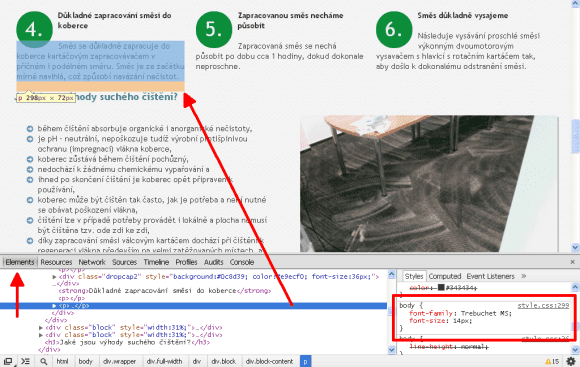Image resolution: width=580 pixels, height=367 pixels.
Task: Select the Styles sidebar tab
Action: coord(414,276)
